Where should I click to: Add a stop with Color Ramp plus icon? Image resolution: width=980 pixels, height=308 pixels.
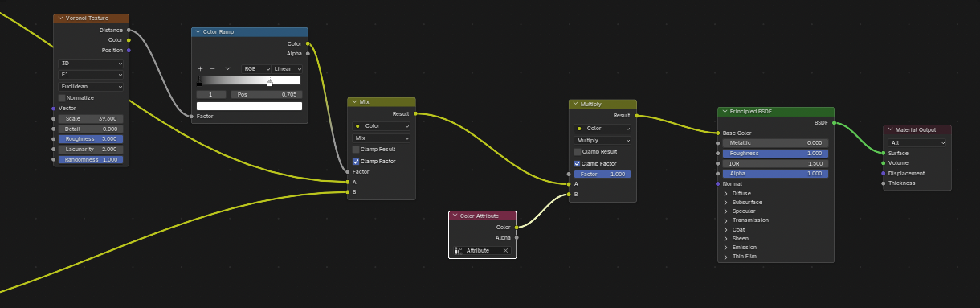(x=201, y=69)
